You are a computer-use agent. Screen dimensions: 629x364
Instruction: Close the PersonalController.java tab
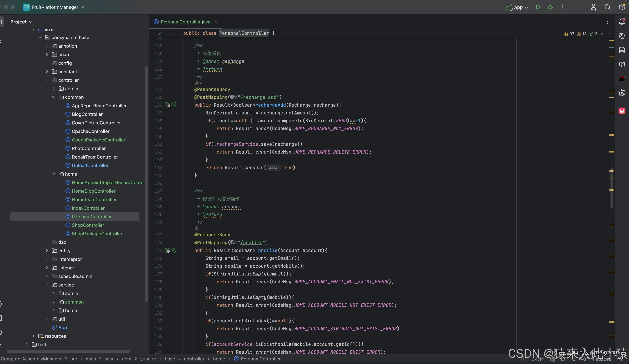point(216,22)
